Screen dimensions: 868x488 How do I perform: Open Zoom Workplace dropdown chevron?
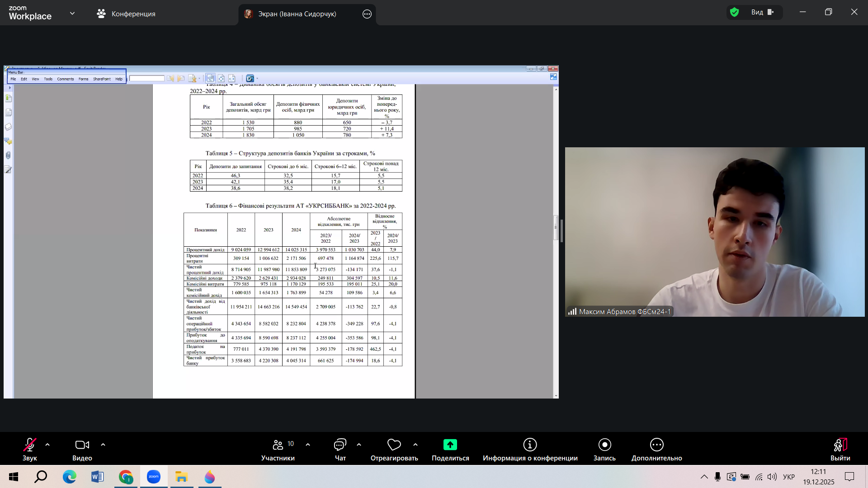click(72, 13)
